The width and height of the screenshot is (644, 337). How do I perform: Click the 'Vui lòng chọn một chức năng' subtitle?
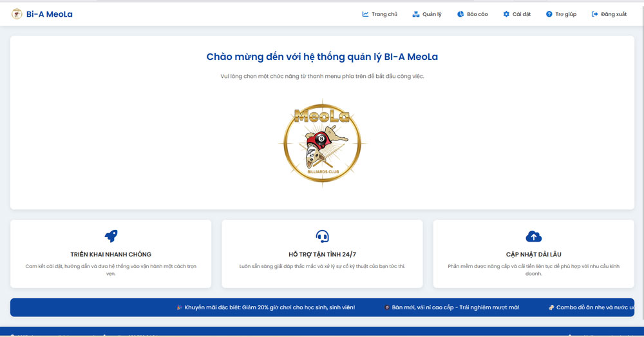(x=322, y=76)
